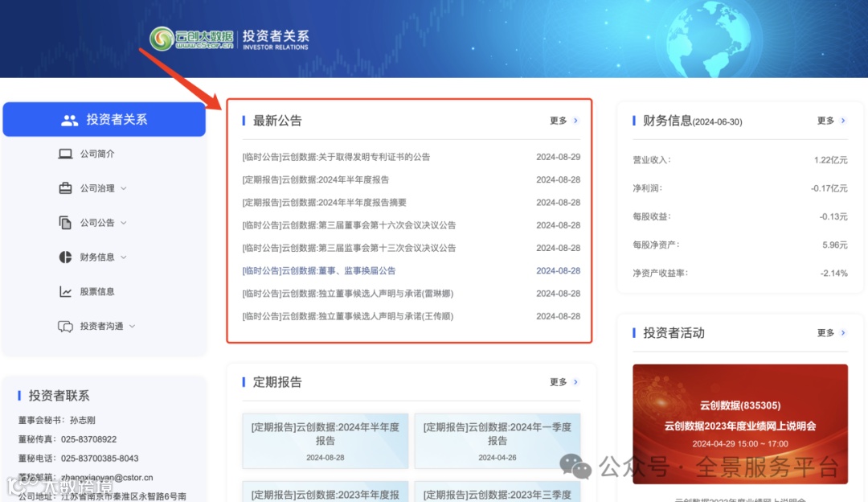868x502 pixels.
Task: Open the 2024年半年度报告 card dated 2024-08-28
Action: pyautogui.click(x=325, y=441)
